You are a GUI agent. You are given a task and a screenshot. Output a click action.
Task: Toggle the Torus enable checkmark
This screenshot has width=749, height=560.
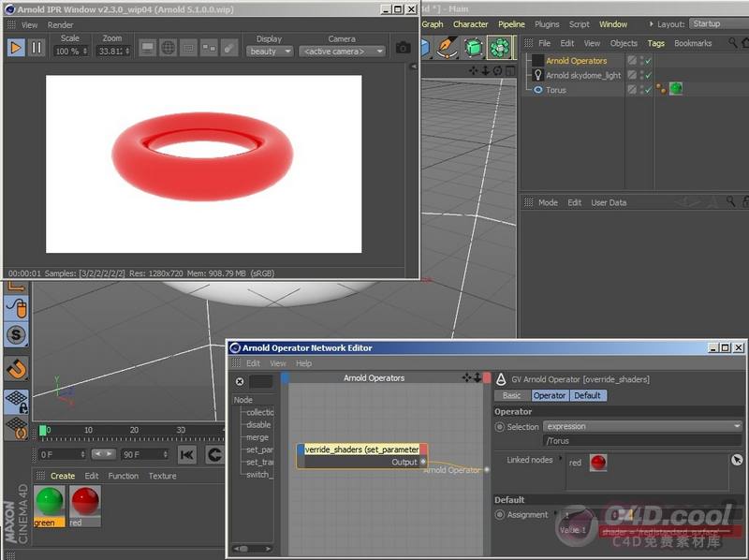[648, 90]
